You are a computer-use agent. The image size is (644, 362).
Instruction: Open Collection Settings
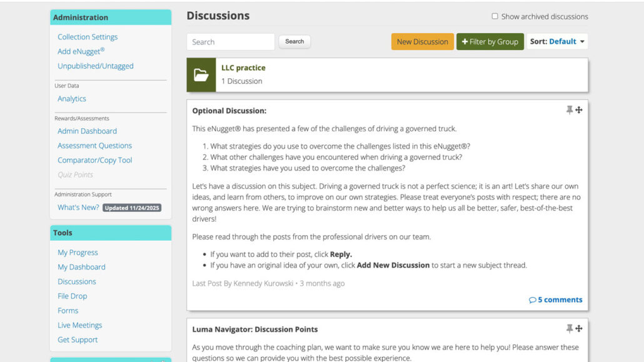pos(87,36)
